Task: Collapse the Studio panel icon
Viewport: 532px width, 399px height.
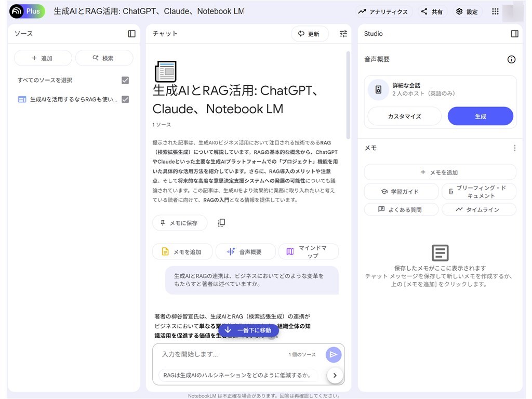Action: pos(515,34)
